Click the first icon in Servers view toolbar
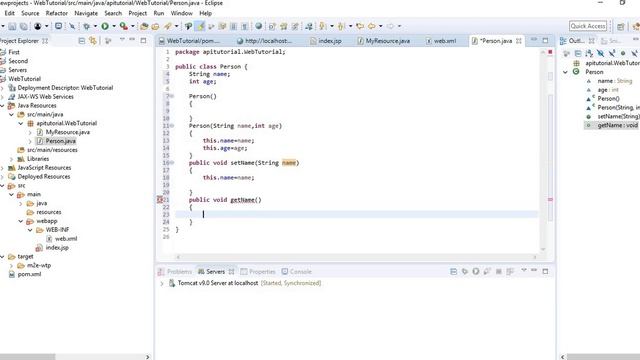This screenshot has height=360, width=640. [453, 271]
